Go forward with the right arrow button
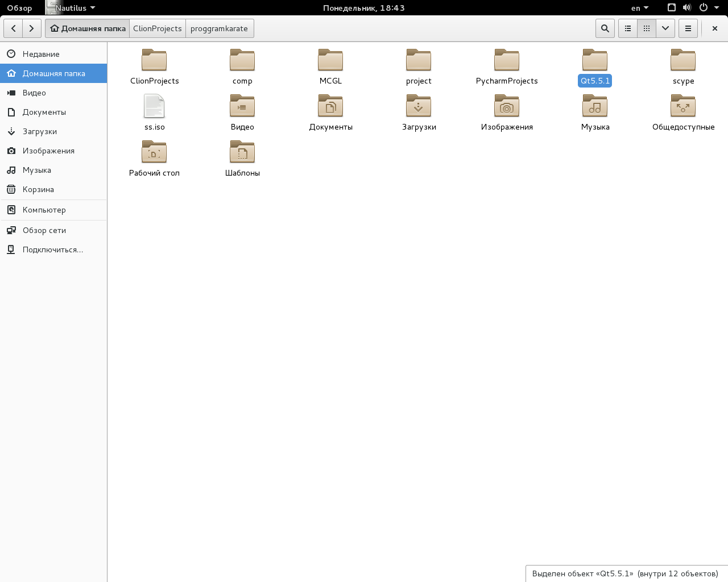728x582 pixels. click(x=32, y=28)
